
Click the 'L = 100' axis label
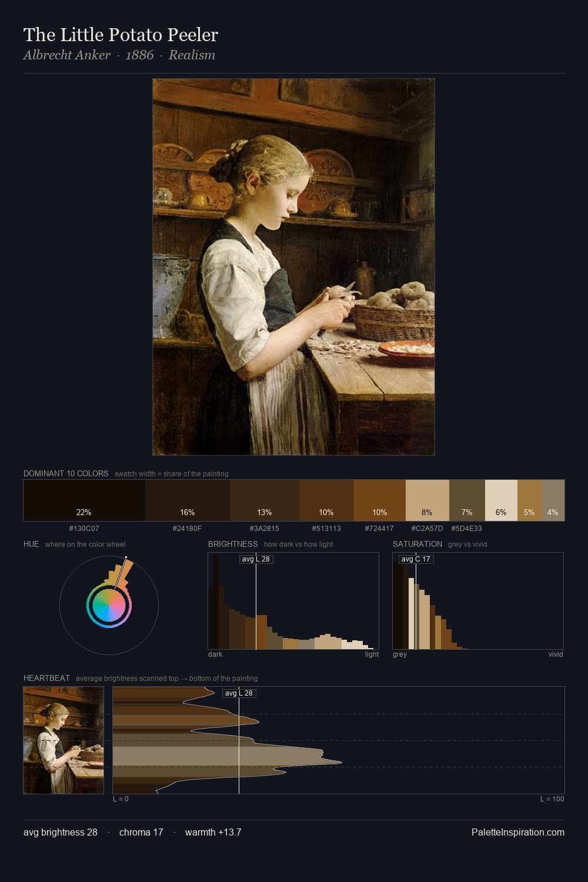(x=552, y=799)
